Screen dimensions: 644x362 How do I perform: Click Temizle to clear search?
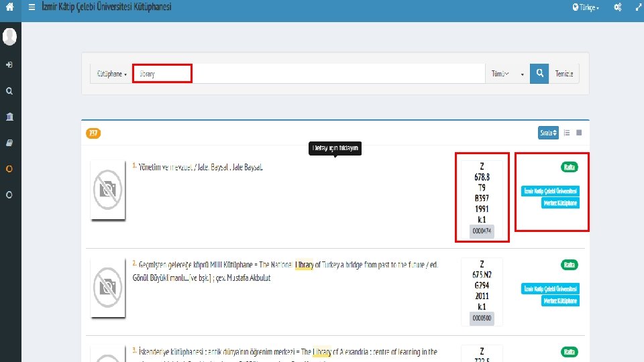[564, 74]
